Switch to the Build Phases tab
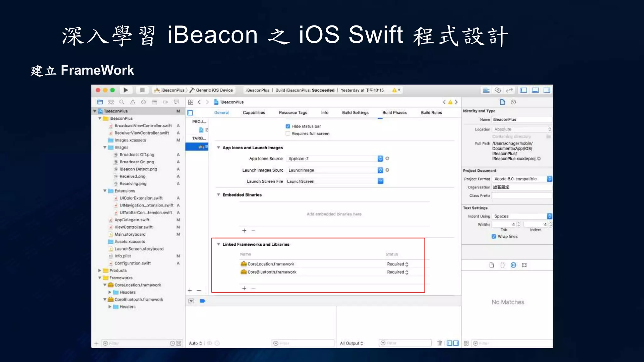This screenshot has width=644, height=362. (394, 112)
